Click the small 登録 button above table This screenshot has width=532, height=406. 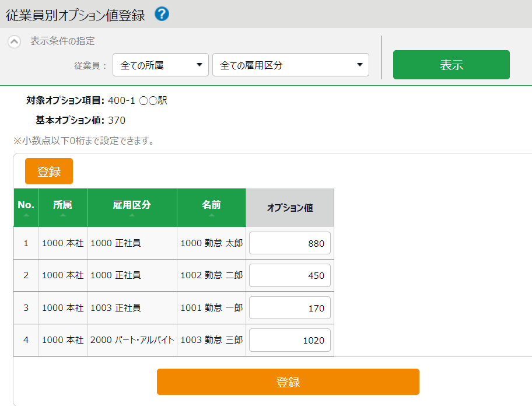coord(49,171)
